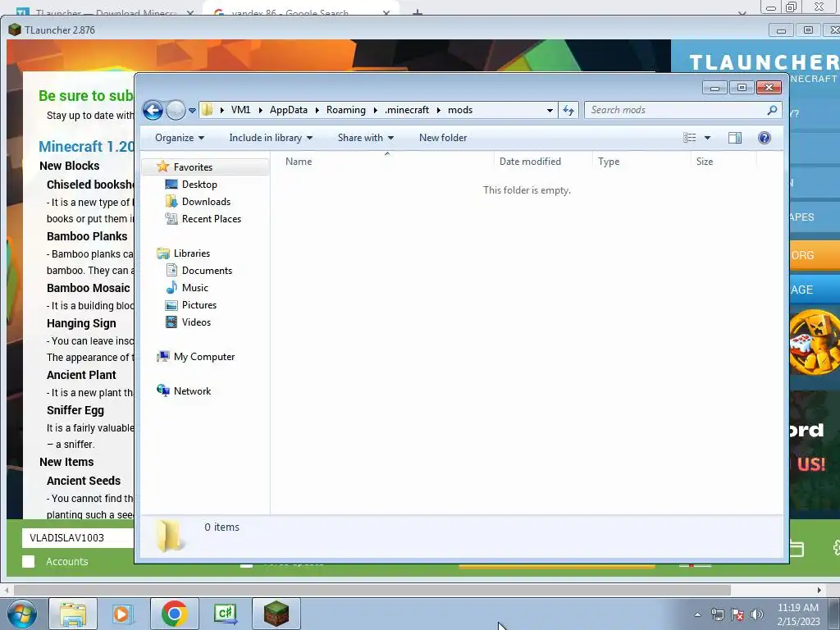Sort by the Type column
This screenshot has height=630, width=840.
click(641, 162)
